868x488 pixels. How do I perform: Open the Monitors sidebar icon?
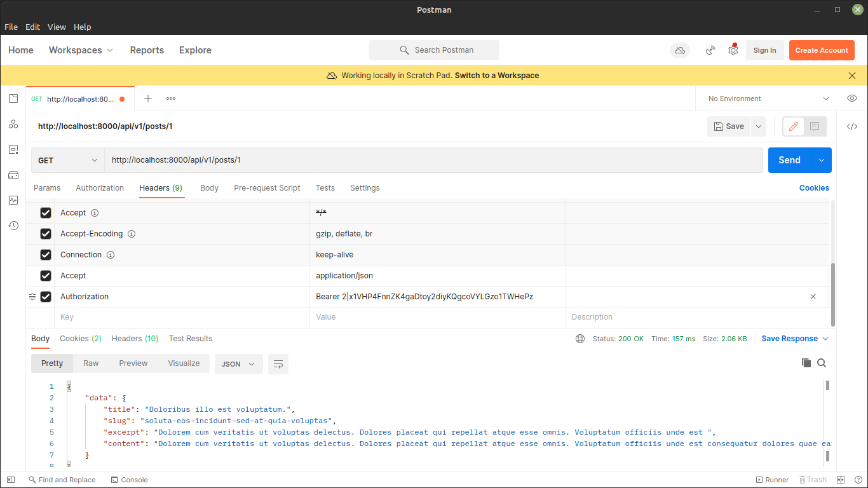point(13,200)
